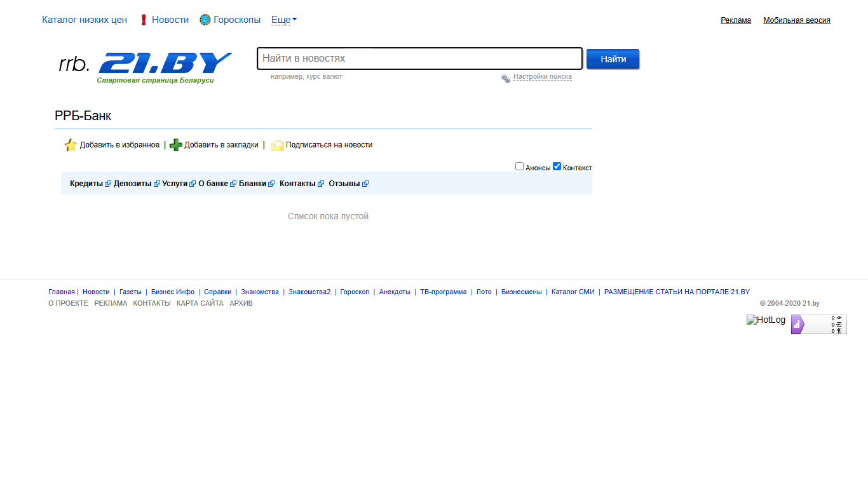This screenshot has height=488, width=868.
Task: Click the РРБ-Банк page heading
Action: pyautogui.click(x=83, y=116)
